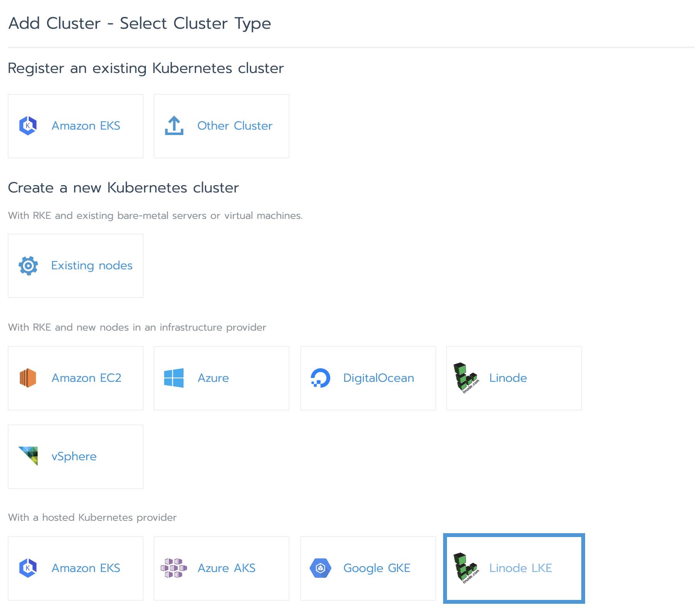Click the Amazon EC2 orange cube icon
Viewport: 700px width, 610px height.
tap(28, 378)
